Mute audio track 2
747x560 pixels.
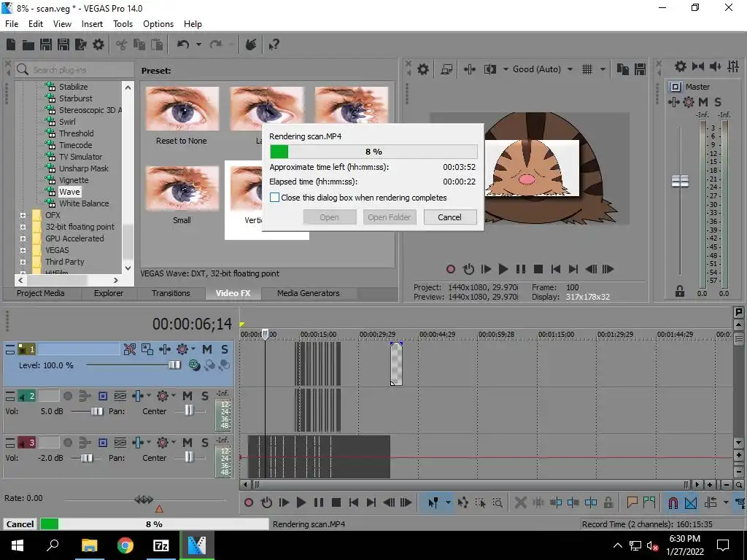[x=187, y=396]
